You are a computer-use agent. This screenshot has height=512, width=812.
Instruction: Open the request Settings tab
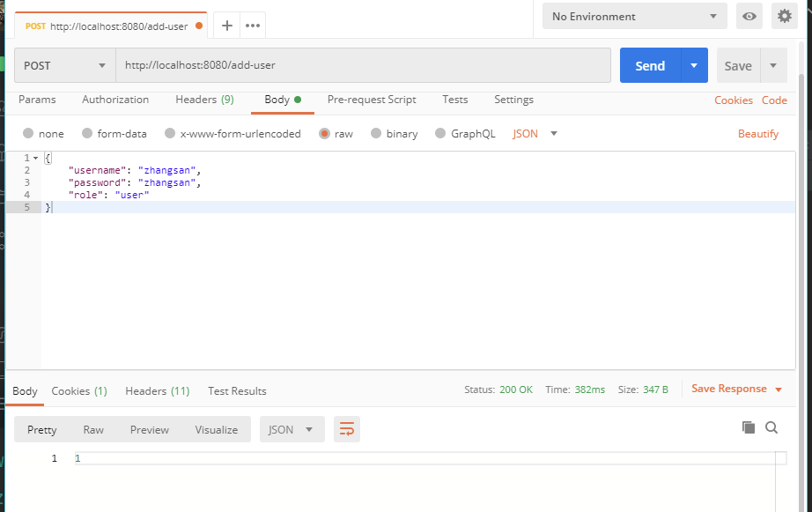coord(513,100)
